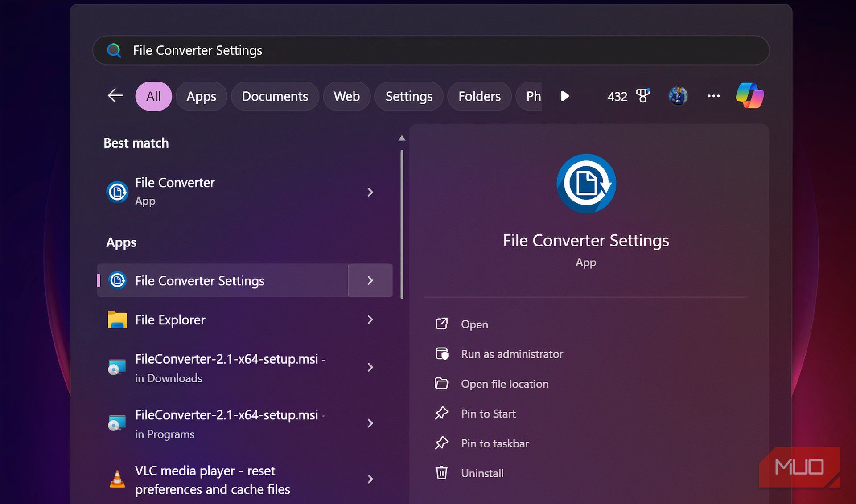This screenshot has height=504, width=856.
Task: Expand the VLC media player result chevron
Action: coord(370,479)
